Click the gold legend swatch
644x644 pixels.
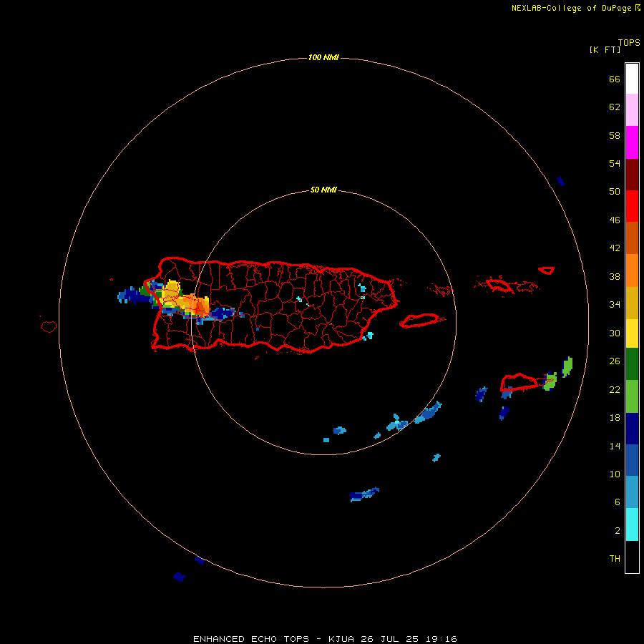[x=632, y=303]
